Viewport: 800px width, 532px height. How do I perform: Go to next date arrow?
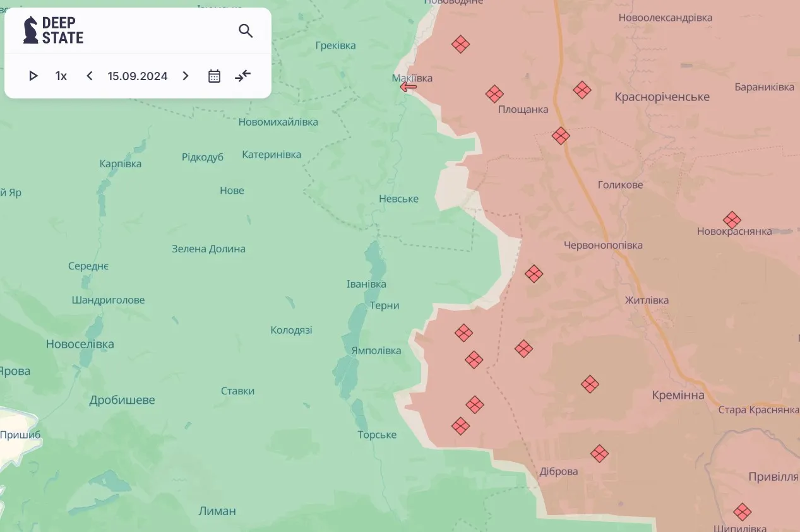coord(185,76)
